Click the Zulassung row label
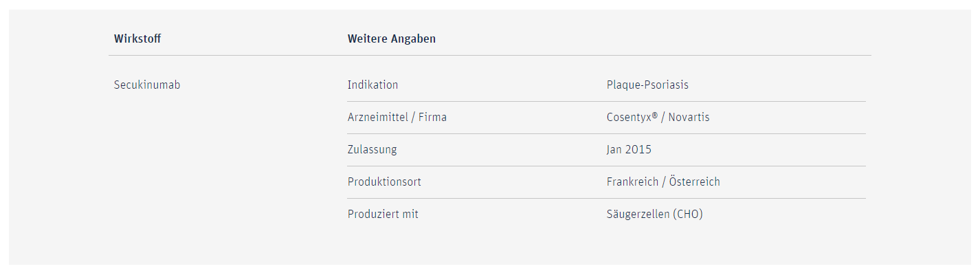The width and height of the screenshot is (980, 273). tap(372, 150)
